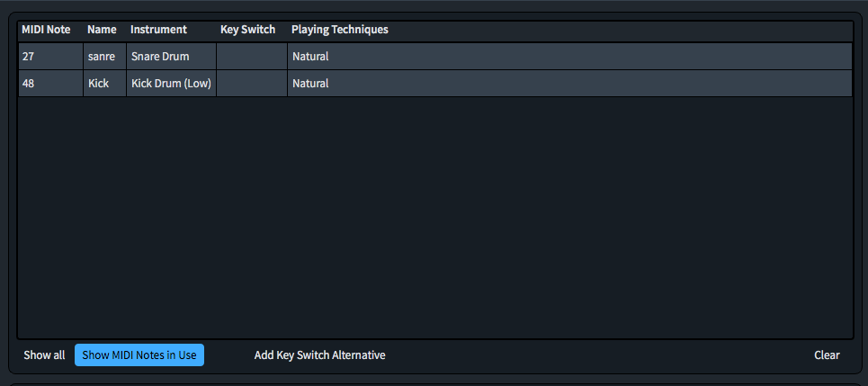Select the 'sanre' name cell

pyautogui.click(x=104, y=57)
